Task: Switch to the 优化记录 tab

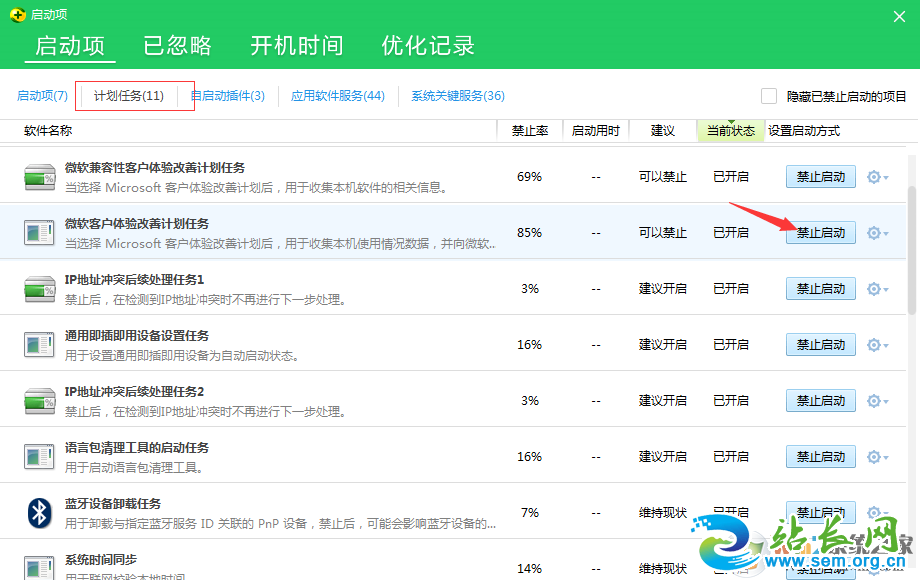Action: [428, 46]
